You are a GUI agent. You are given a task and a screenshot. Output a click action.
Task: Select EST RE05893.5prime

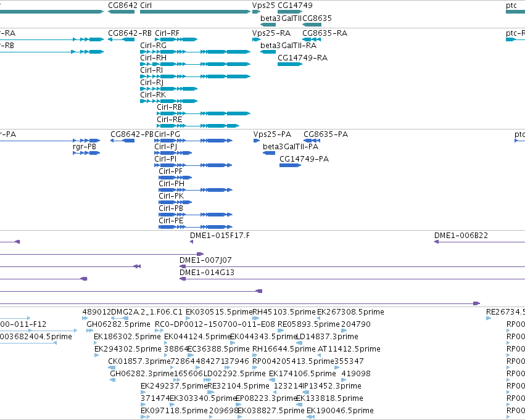point(281,331)
